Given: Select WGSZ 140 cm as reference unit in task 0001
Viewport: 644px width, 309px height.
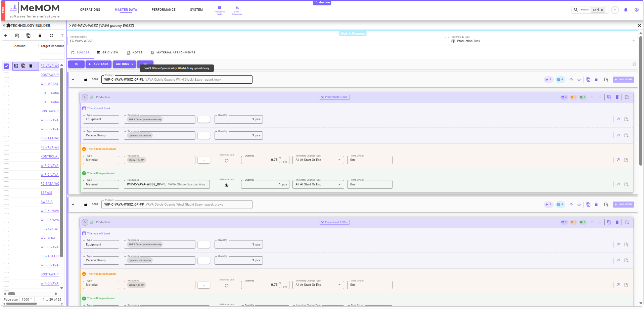Looking at the screenshot, I should 227,161.
